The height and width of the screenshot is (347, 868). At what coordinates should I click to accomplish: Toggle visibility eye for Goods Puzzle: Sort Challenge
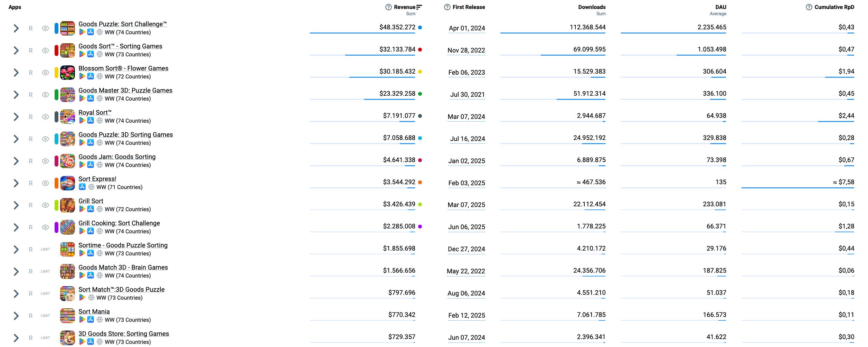pyautogui.click(x=45, y=28)
